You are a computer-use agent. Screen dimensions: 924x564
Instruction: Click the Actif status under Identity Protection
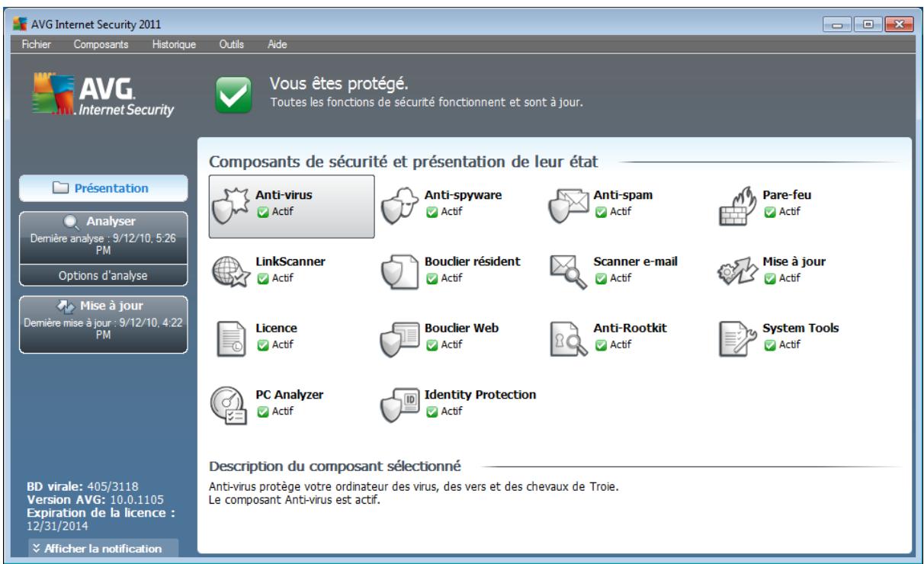[x=444, y=412]
